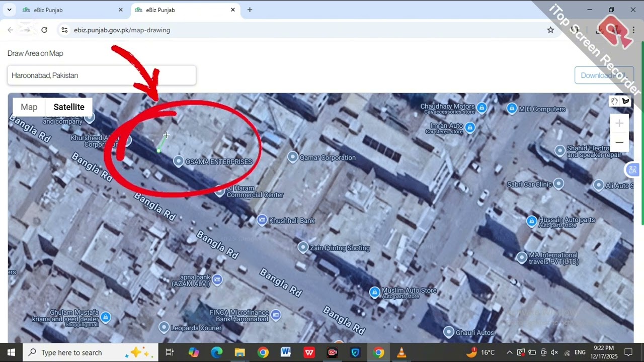Zoom out the map with minus button
644x362 pixels.
619,142
